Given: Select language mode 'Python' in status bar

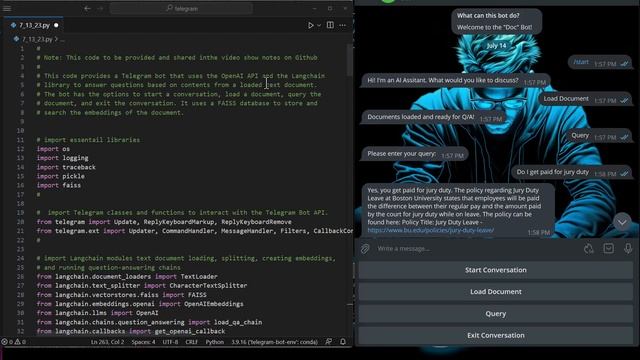Looking at the screenshot, I should pyautogui.click(x=215, y=342).
